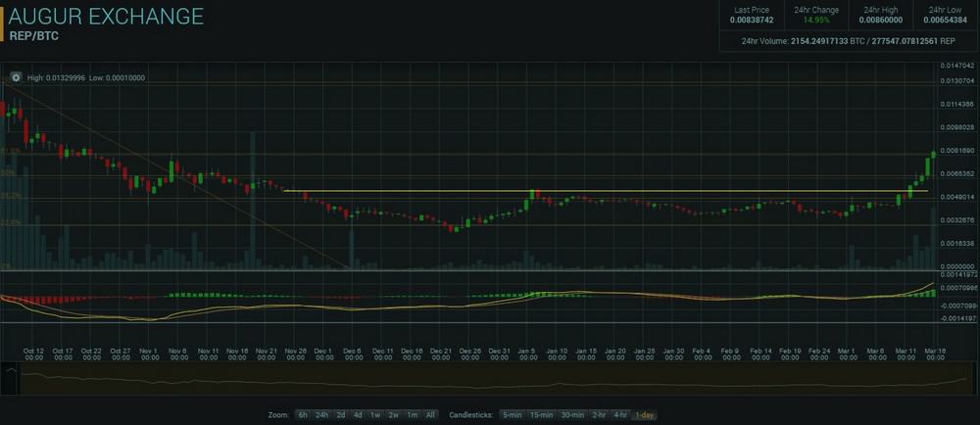Select 1-day candlesticks

click(x=645, y=414)
